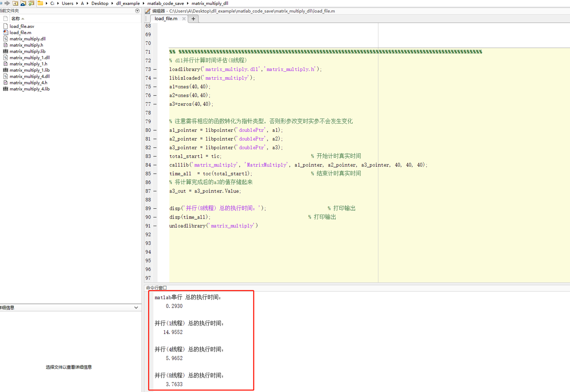Viewport: 570px width, 392px height.
Task: Open the current folder panel actions menu
Action: tap(137, 11)
